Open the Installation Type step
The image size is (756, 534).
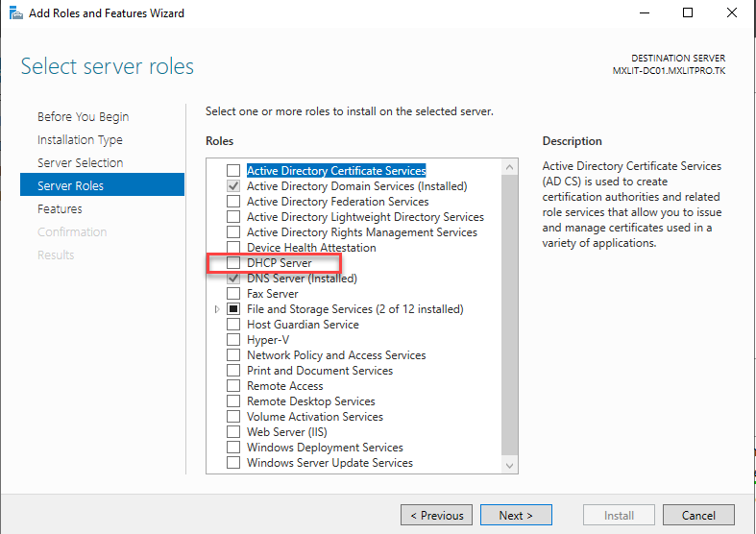[x=80, y=140]
